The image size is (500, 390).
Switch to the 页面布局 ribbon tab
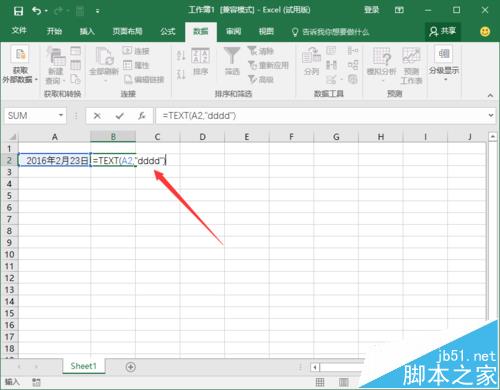point(127,31)
